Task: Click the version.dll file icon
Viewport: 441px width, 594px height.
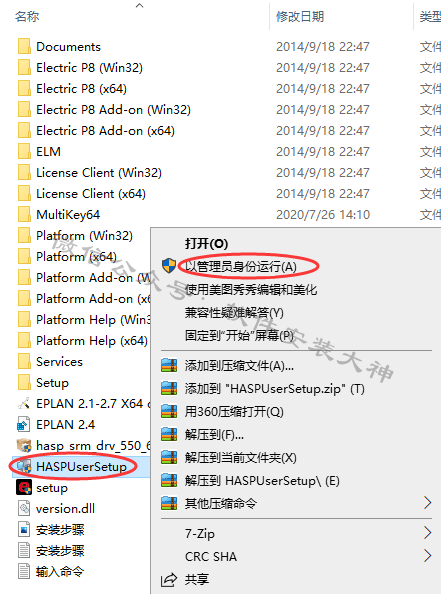Action: 24,508
